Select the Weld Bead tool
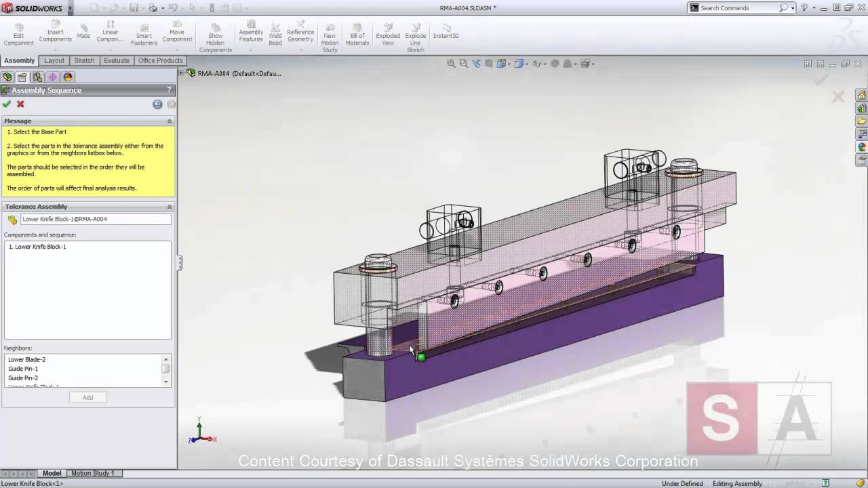868x488 pixels. click(x=275, y=33)
